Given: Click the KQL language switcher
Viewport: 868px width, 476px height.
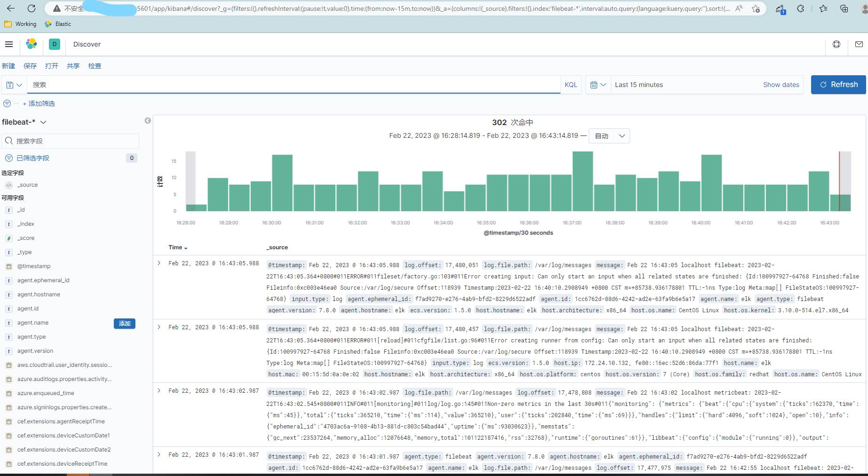Looking at the screenshot, I should tap(571, 85).
